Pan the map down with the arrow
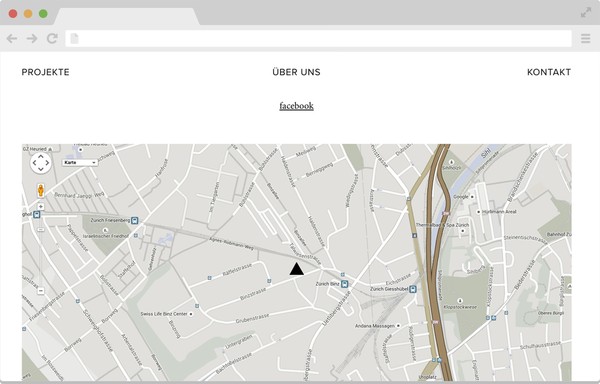 coord(41,169)
